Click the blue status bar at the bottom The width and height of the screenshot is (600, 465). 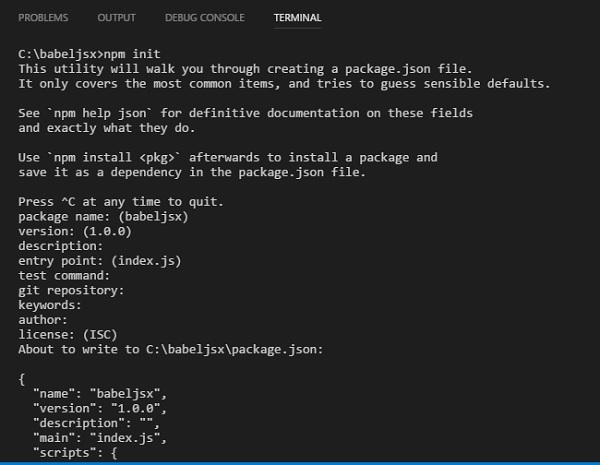[300, 460]
